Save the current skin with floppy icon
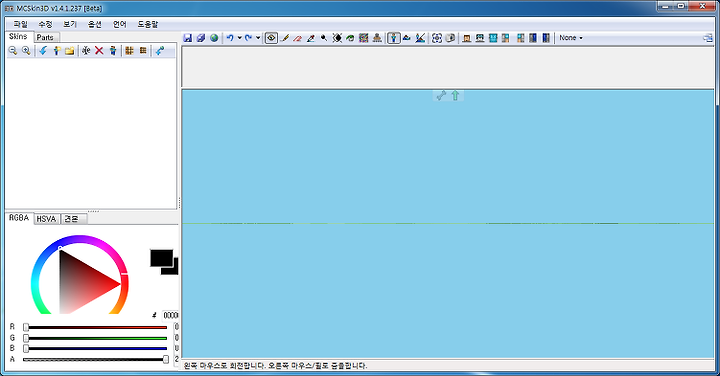 (187, 38)
